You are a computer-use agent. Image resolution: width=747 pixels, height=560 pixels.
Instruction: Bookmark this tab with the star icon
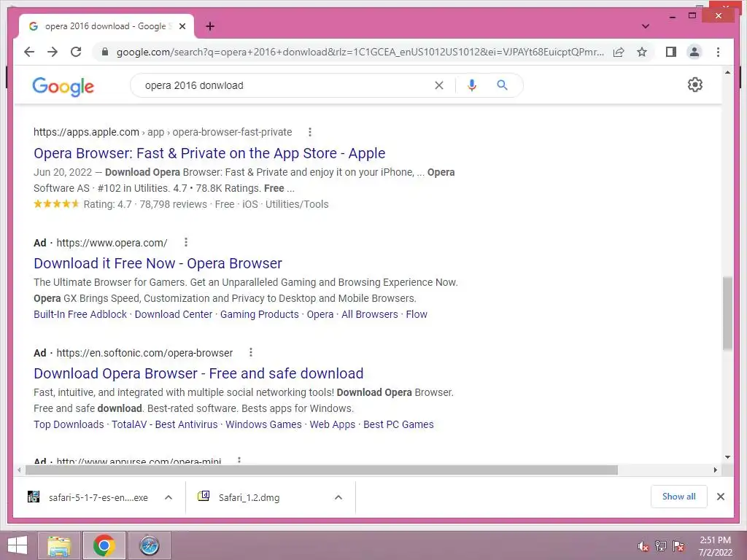[642, 52]
